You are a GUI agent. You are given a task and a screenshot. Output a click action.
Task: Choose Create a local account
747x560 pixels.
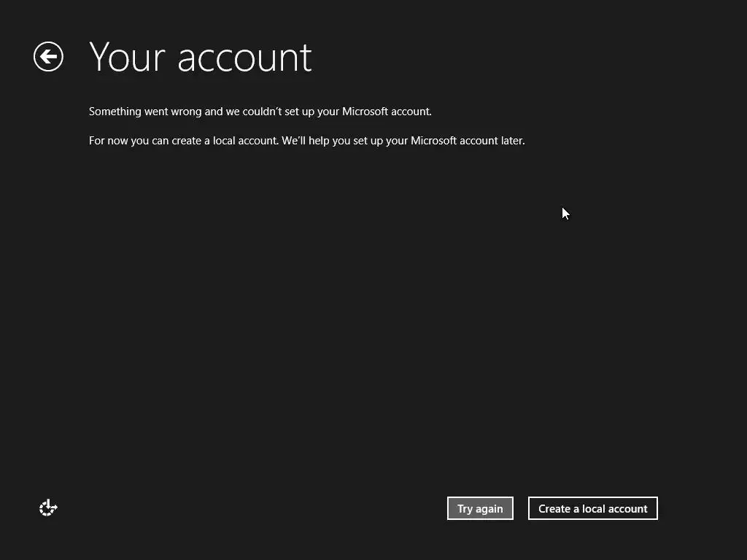click(x=592, y=508)
